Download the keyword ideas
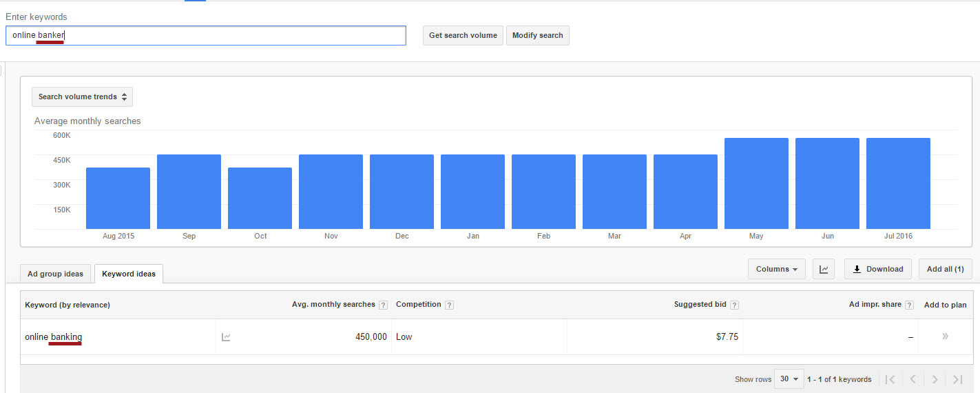980x393 pixels. pyautogui.click(x=877, y=269)
